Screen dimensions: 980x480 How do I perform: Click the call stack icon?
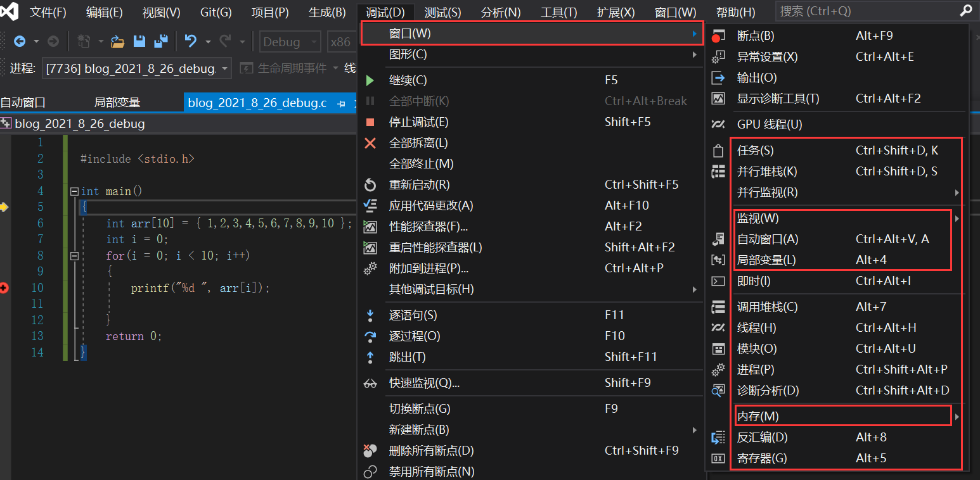718,307
